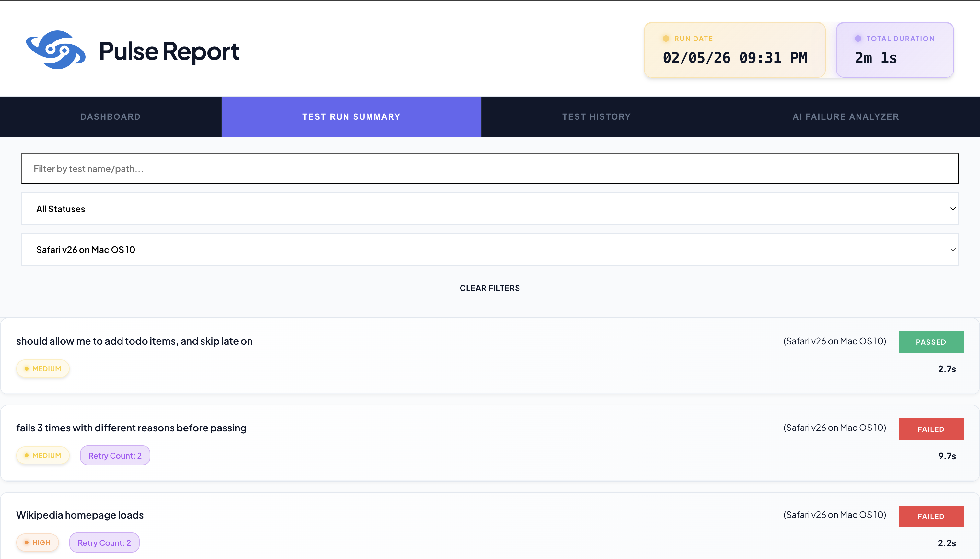Select the Test Run Summary tab
This screenshot has height=559, width=980.
[351, 117]
